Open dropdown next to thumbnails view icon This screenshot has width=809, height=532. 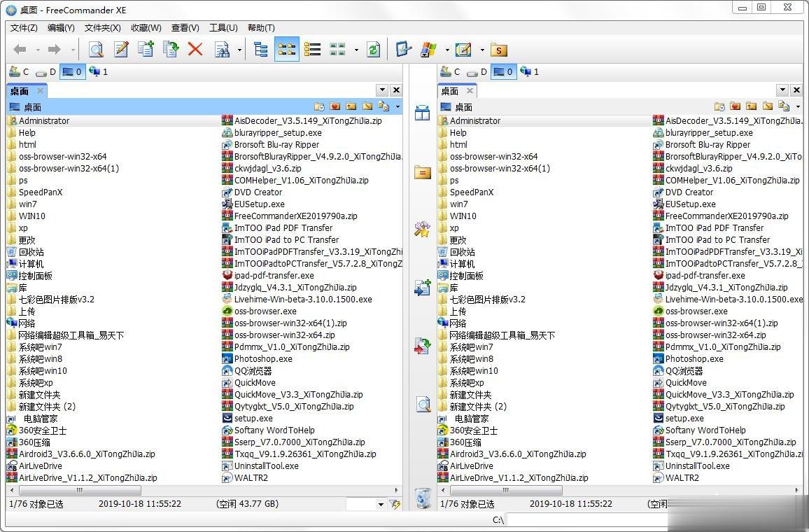point(356,50)
